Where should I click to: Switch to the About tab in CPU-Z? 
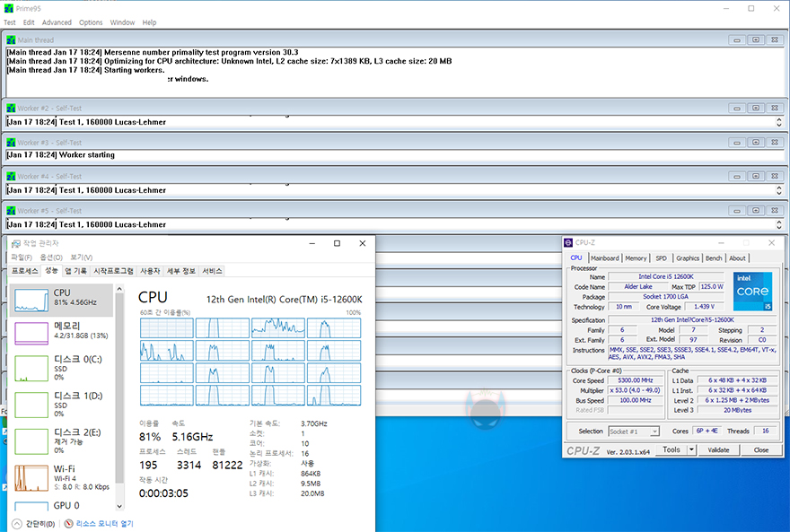(x=737, y=258)
